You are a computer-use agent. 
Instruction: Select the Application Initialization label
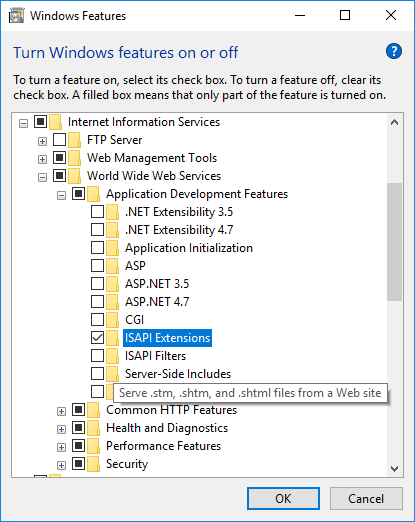(x=189, y=248)
